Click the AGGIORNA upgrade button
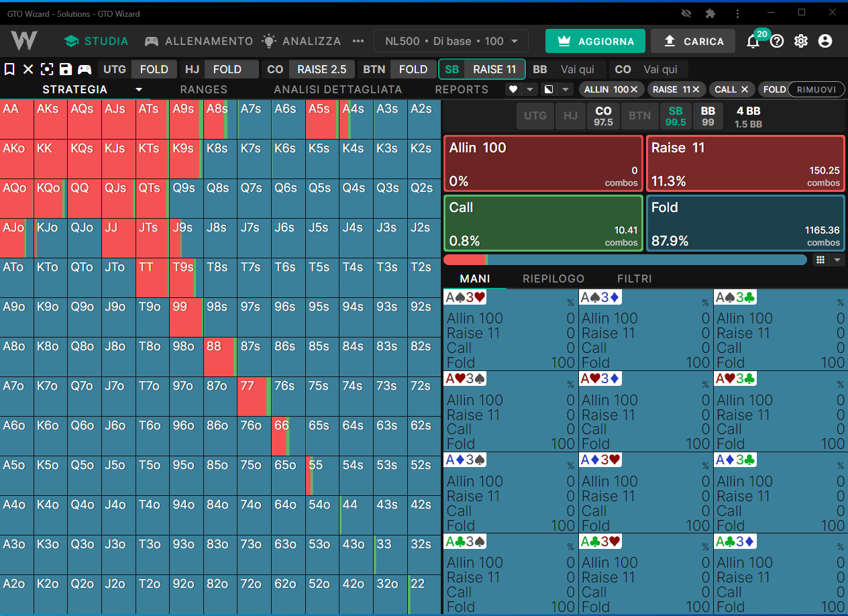 pyautogui.click(x=595, y=42)
